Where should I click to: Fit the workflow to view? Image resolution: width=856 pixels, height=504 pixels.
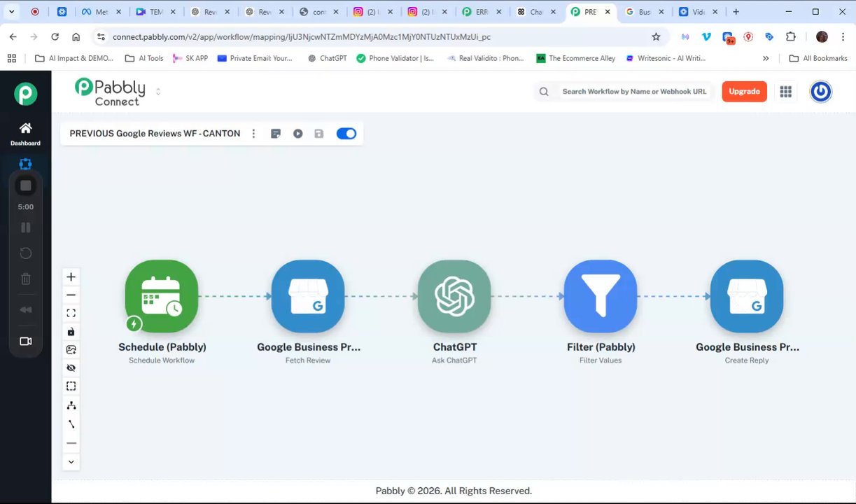[x=71, y=313]
